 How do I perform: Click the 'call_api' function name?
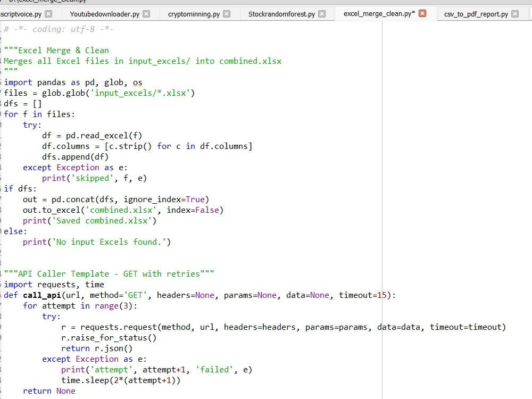point(41,295)
